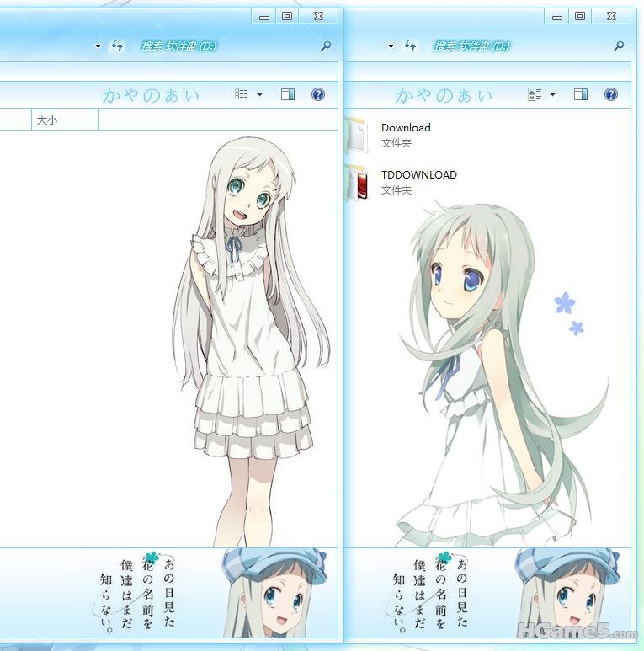Open the address history dropdown in the right window
This screenshot has width=644, height=651.
click(x=391, y=46)
